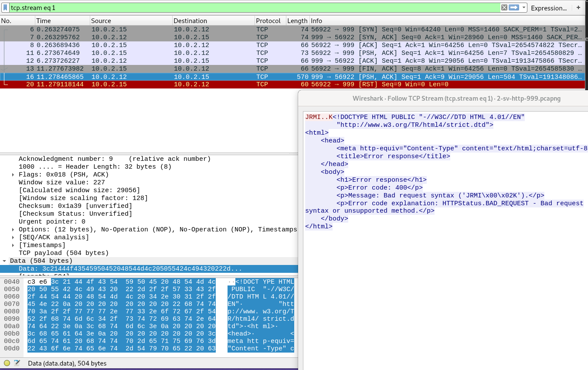This screenshot has height=370, width=588.
Task: Expand the [SEQ/ACK analysis] node
Action: tap(14, 238)
